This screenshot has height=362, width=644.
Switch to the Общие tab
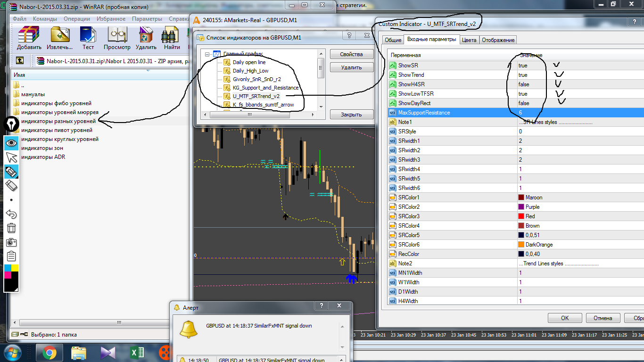[x=393, y=40]
